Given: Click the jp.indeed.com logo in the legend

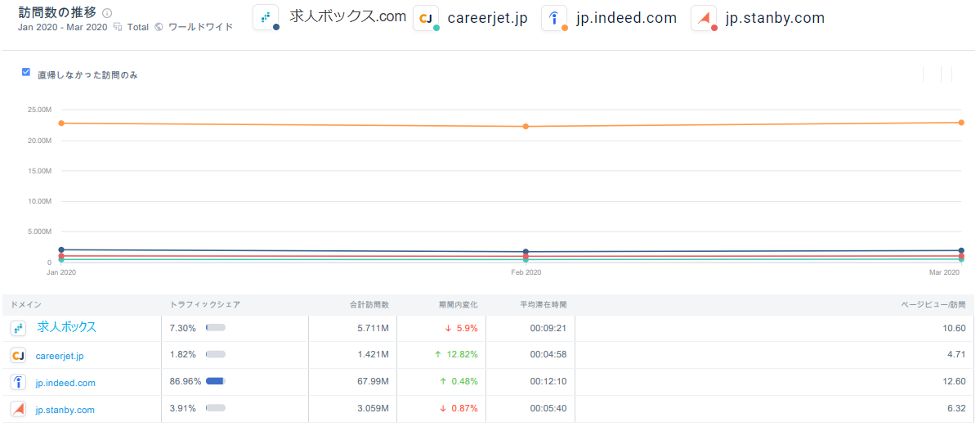Looking at the screenshot, I should coord(554,18).
